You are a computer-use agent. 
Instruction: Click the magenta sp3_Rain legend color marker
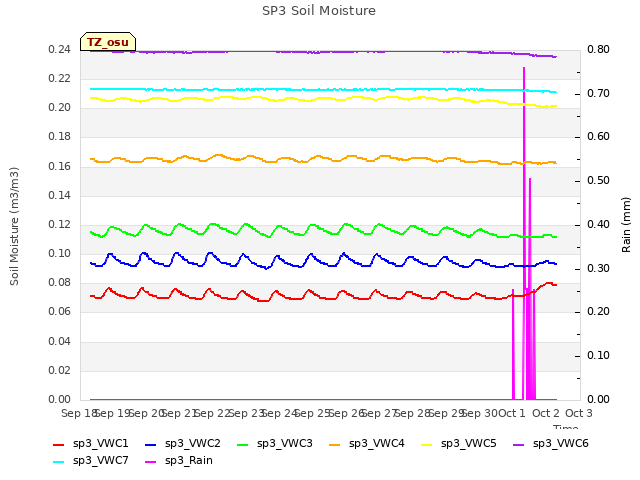151,462
